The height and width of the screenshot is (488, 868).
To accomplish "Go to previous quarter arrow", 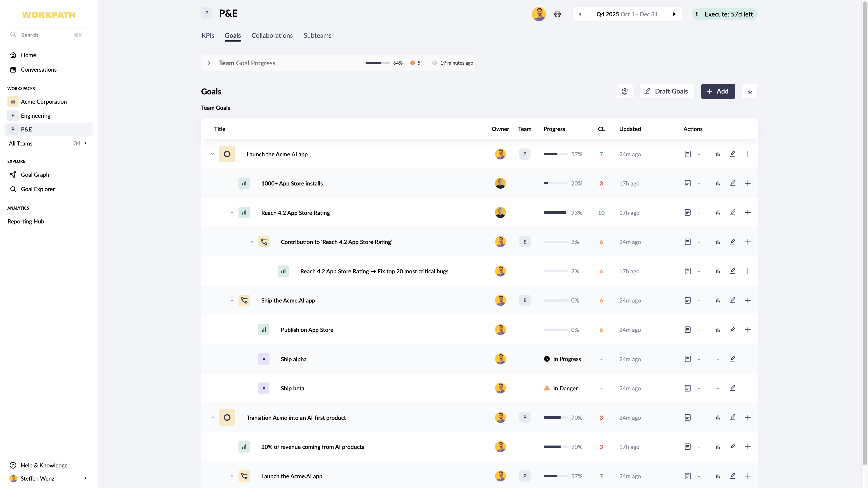I will pos(580,14).
